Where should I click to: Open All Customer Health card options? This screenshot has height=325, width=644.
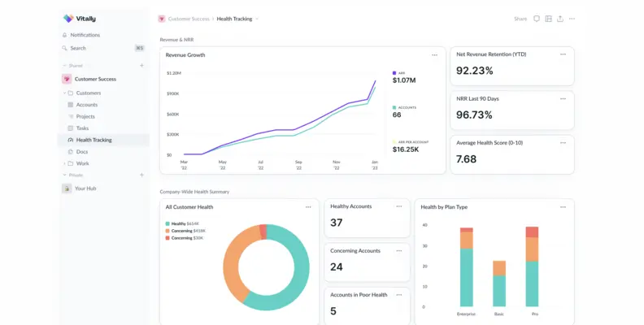(308, 207)
